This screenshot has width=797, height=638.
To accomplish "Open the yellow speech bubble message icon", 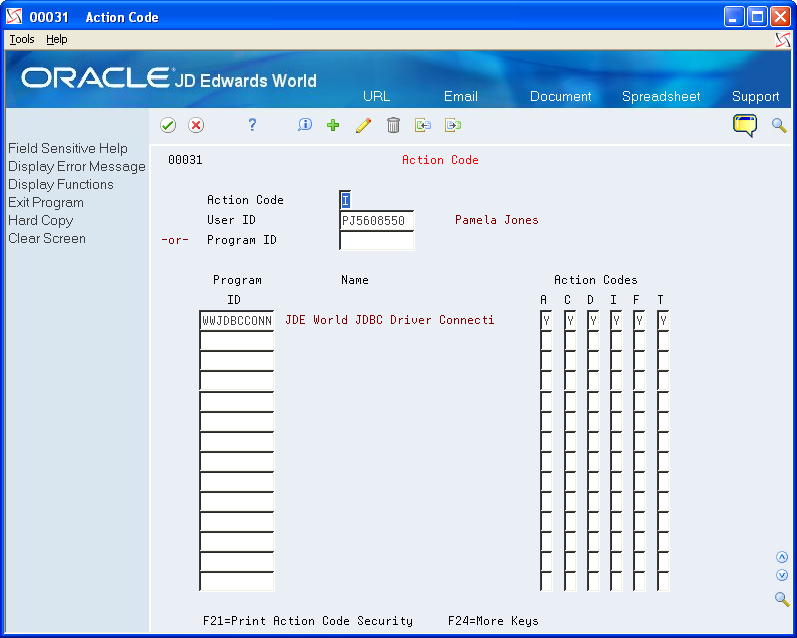I will tap(745, 125).
